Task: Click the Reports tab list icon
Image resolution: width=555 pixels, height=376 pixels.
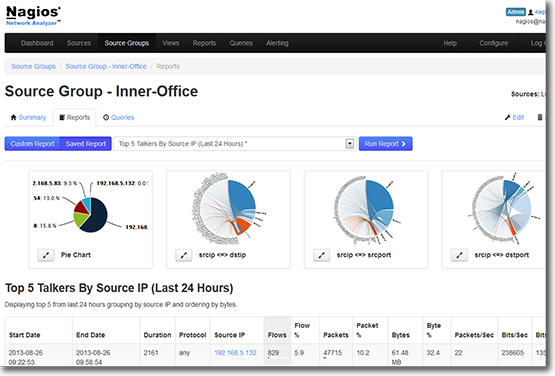Action: 62,117
